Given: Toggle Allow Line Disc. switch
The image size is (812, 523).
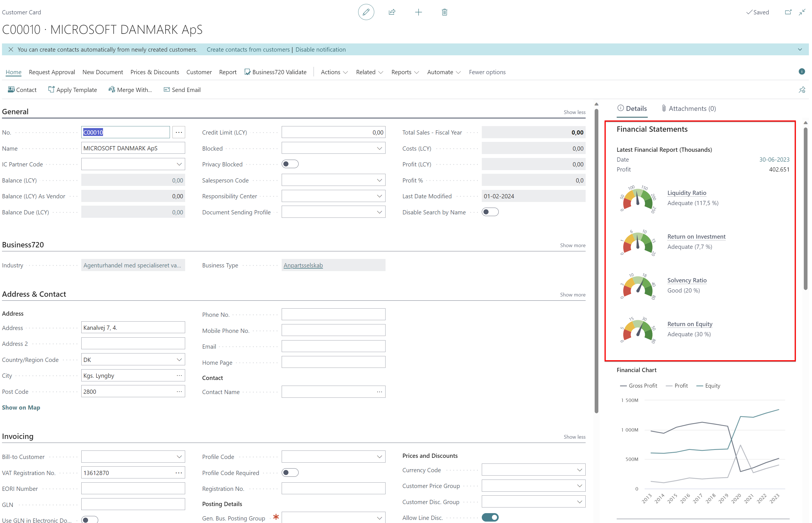Looking at the screenshot, I should (x=490, y=518).
